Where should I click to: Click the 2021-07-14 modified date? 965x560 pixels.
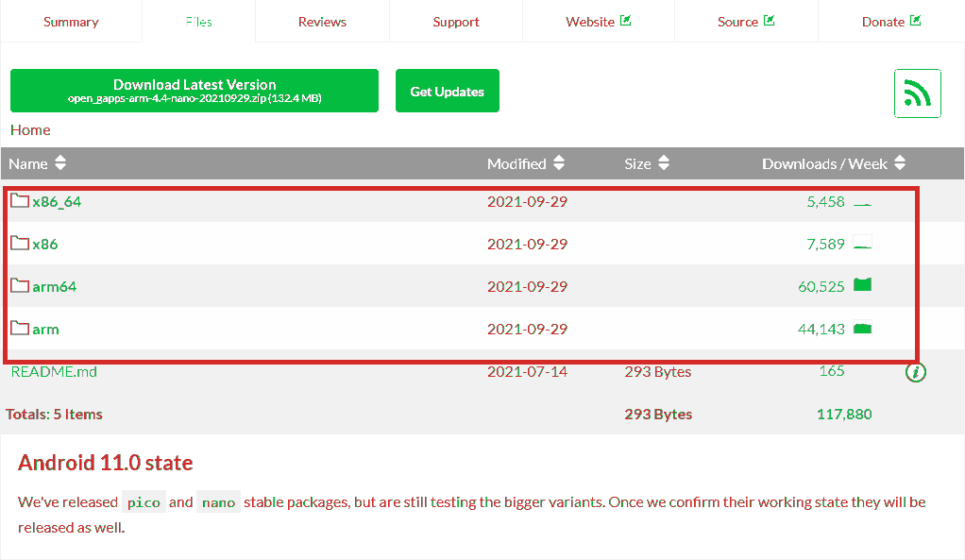[528, 372]
